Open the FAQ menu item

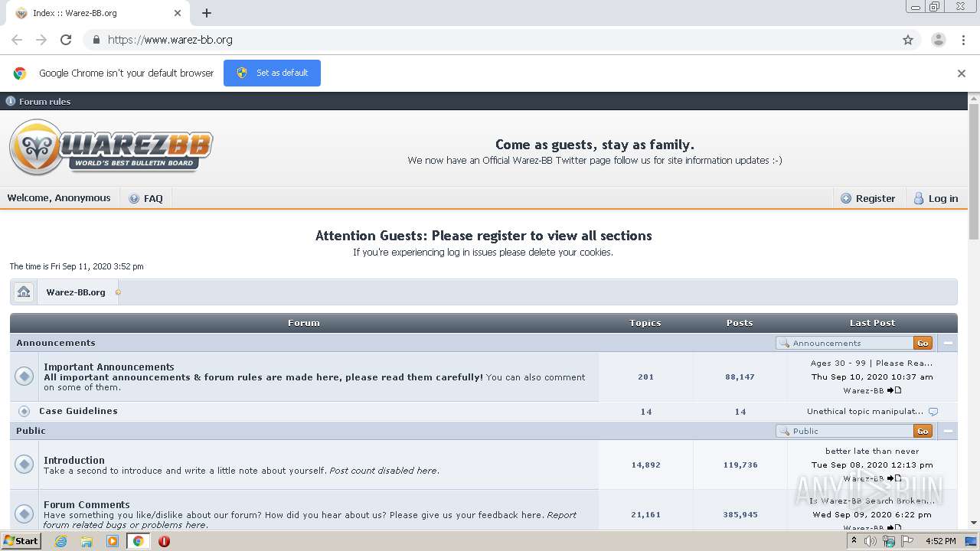point(146,198)
